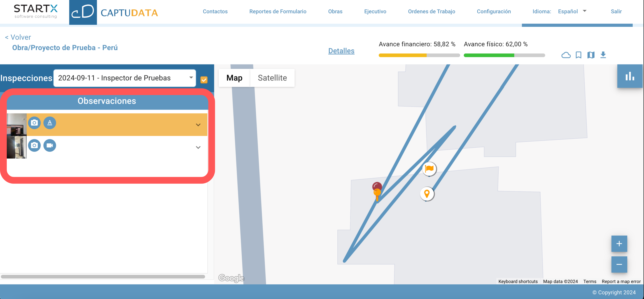Click the download arrow icon
Viewport: 644px width, 299px height.
pos(603,55)
